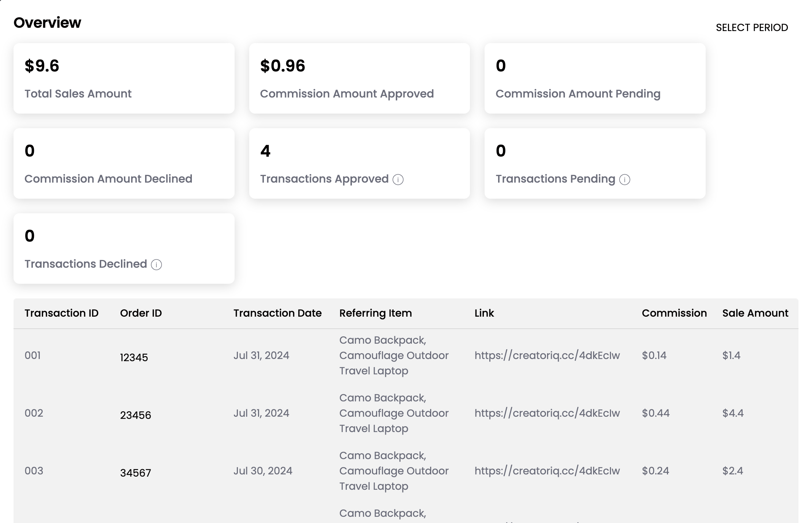Select order ID 34567

point(136,473)
